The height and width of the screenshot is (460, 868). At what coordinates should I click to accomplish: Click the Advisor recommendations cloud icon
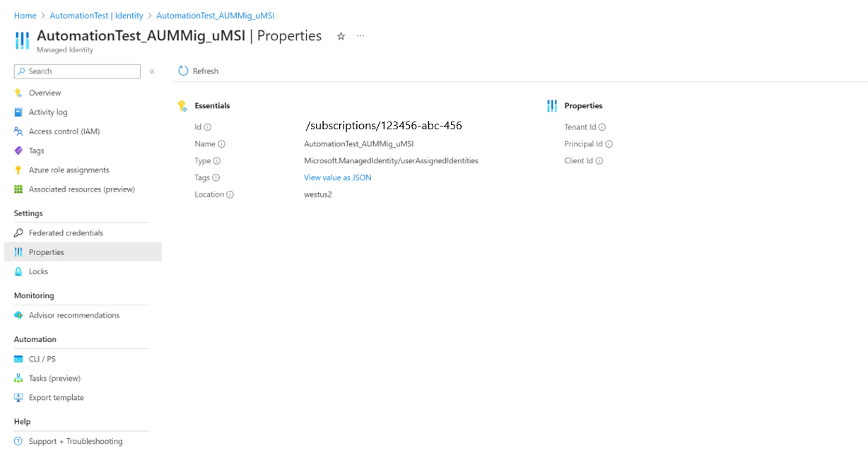[x=18, y=315]
